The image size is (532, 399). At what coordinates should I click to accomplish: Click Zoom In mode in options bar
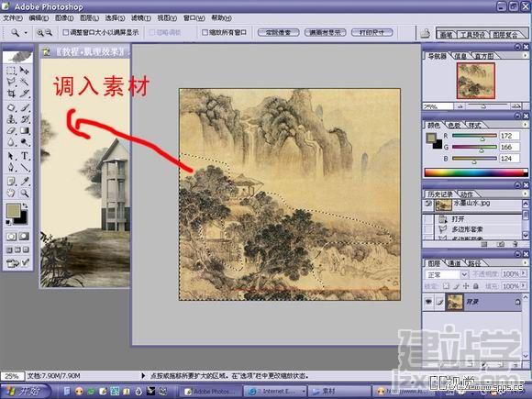(40, 33)
